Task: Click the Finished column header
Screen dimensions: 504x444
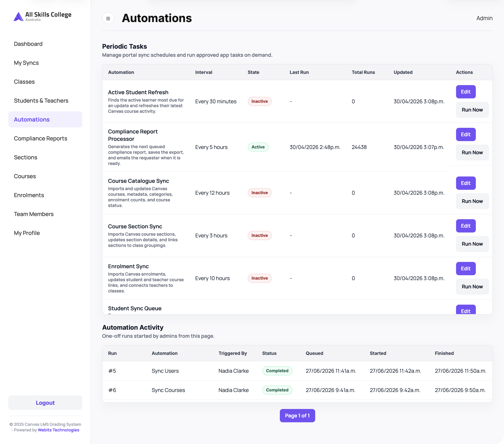Action: (444, 353)
